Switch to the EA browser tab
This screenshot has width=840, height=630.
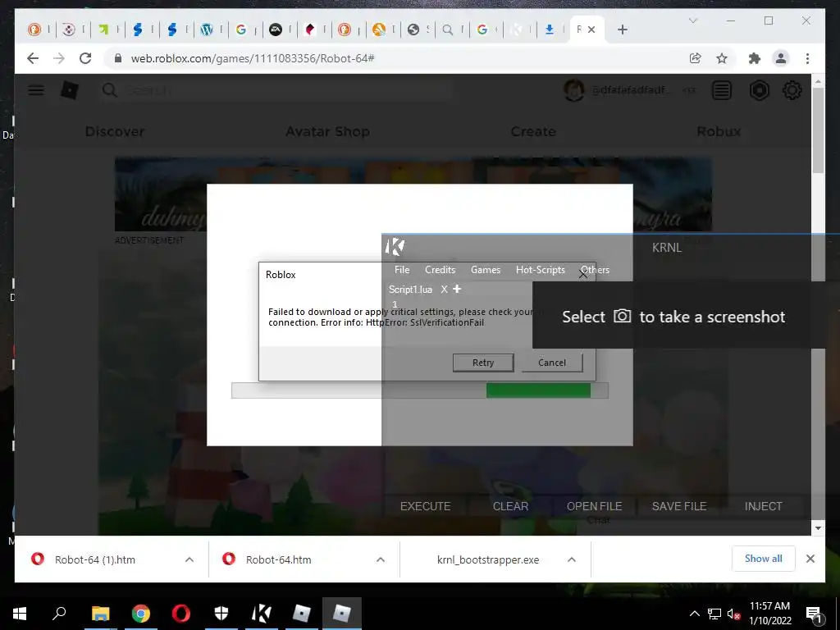point(276,30)
